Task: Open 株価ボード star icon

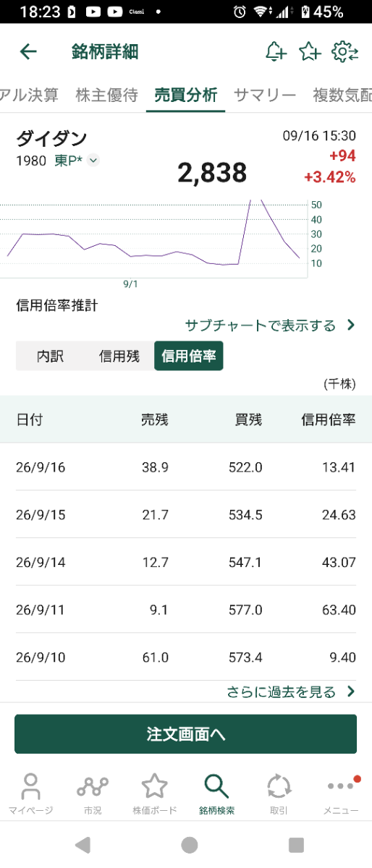Action: pos(155,794)
